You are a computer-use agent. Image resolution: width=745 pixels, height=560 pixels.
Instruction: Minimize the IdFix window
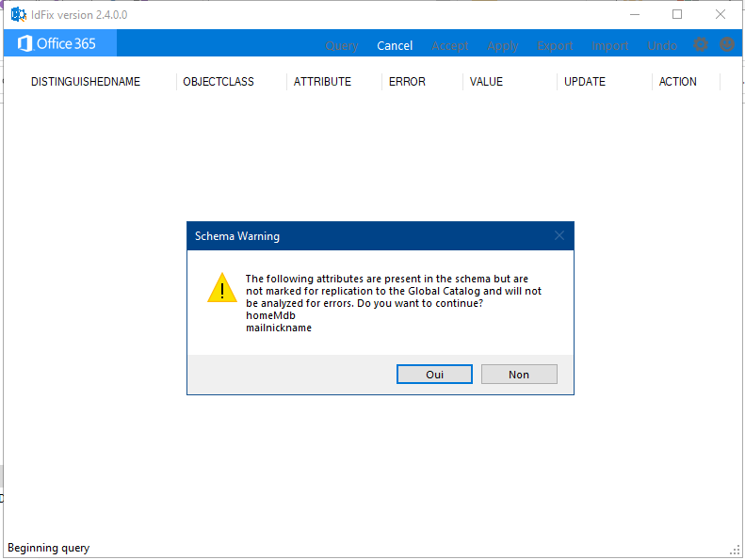(x=634, y=15)
